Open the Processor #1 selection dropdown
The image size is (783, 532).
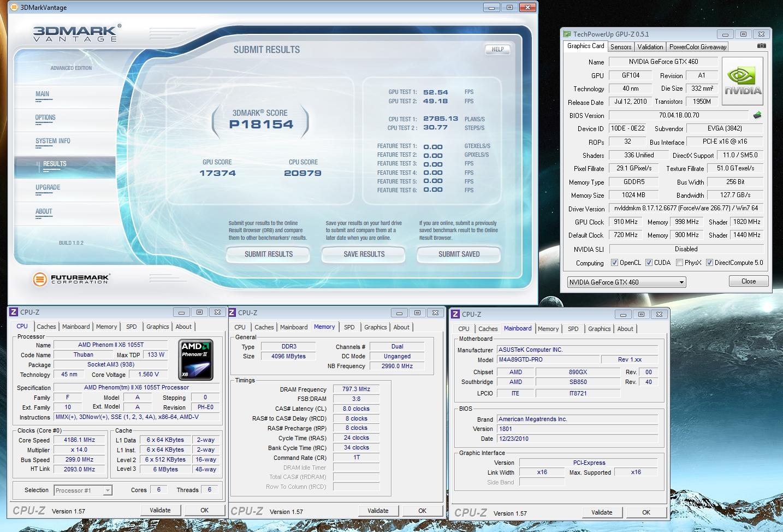(83, 490)
